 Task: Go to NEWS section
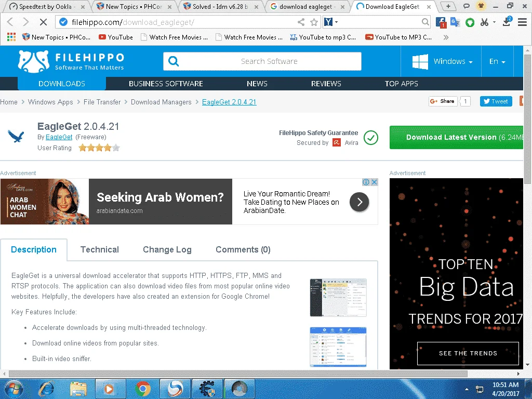[257, 84]
